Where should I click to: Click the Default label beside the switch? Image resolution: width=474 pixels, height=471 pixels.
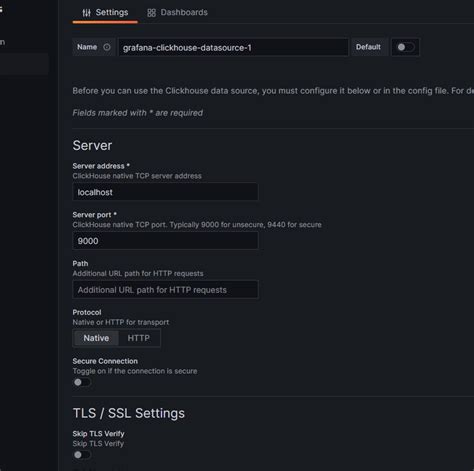pos(368,47)
